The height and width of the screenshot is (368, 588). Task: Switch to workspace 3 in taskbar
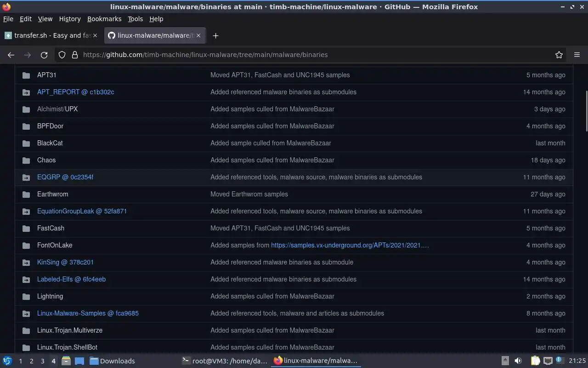coord(42,361)
